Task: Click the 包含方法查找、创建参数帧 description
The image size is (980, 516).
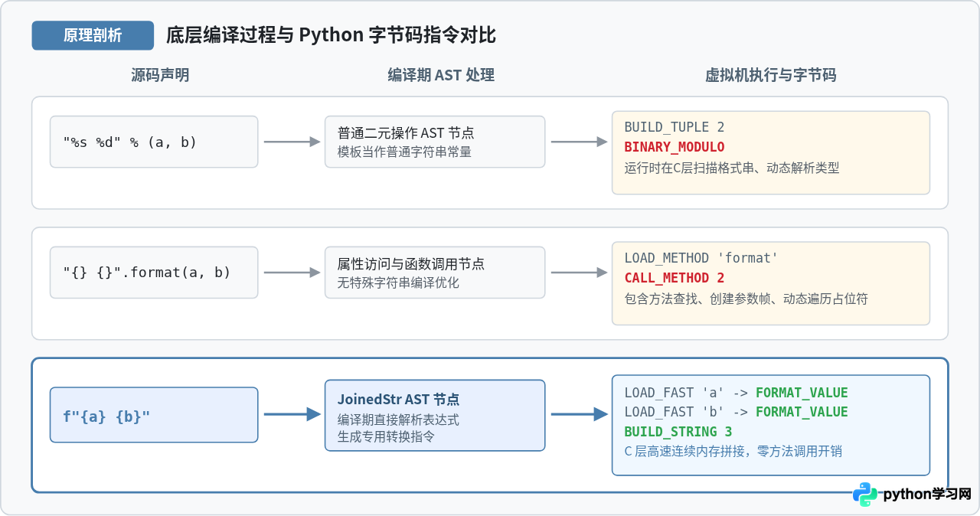Action: pyautogui.click(x=746, y=299)
